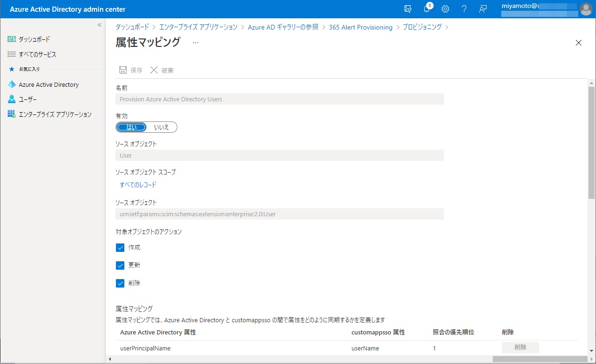Click the すべてのレコード scope link
This screenshot has height=364, width=596.
point(138,185)
